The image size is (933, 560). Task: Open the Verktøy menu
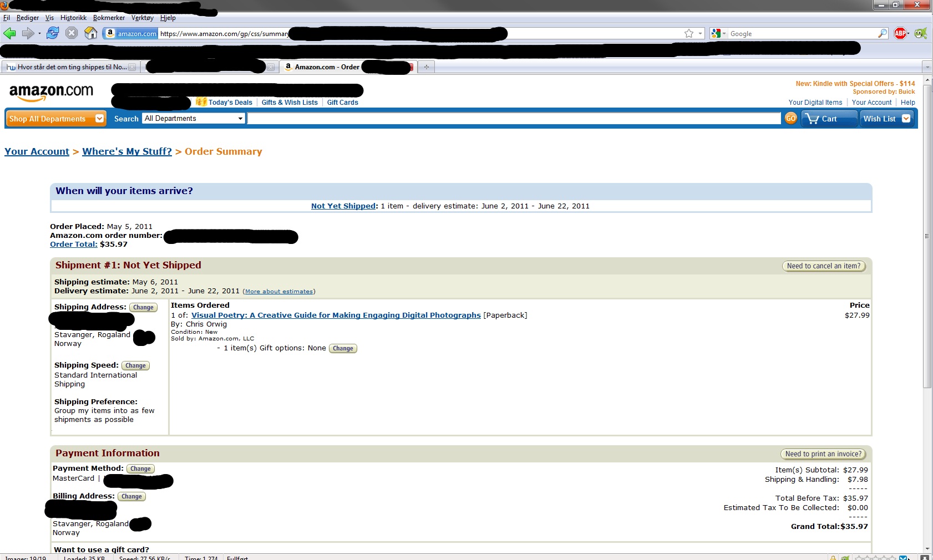143,18
